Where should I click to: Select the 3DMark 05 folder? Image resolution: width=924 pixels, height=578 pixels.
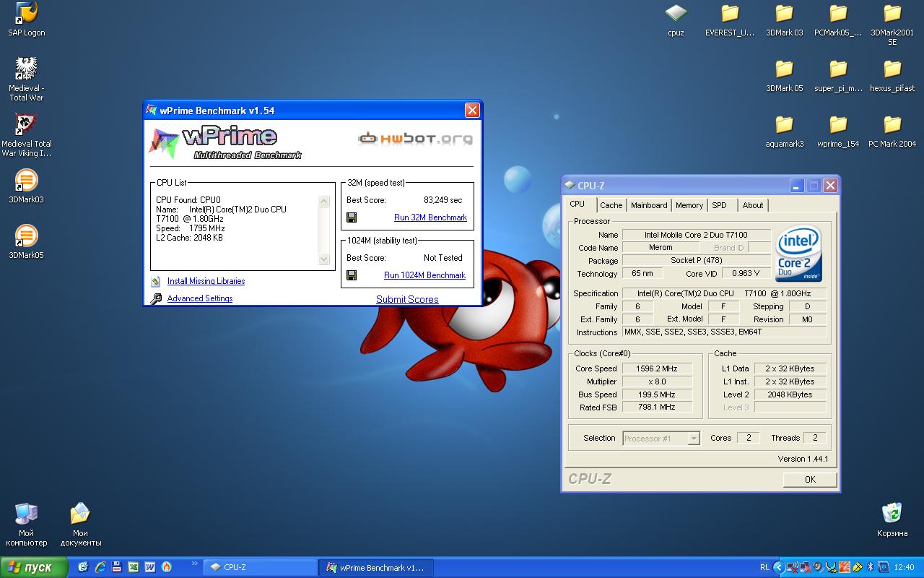[x=784, y=76]
